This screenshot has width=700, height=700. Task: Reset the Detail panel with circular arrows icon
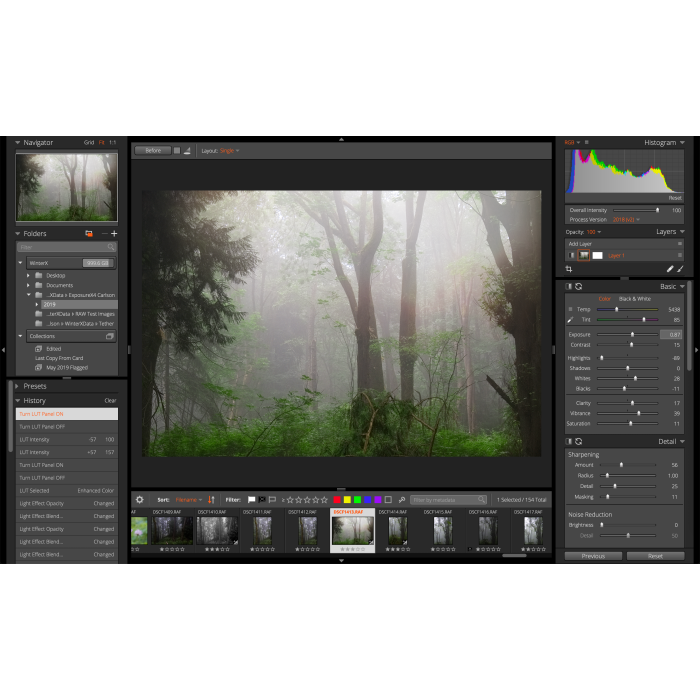tap(579, 442)
